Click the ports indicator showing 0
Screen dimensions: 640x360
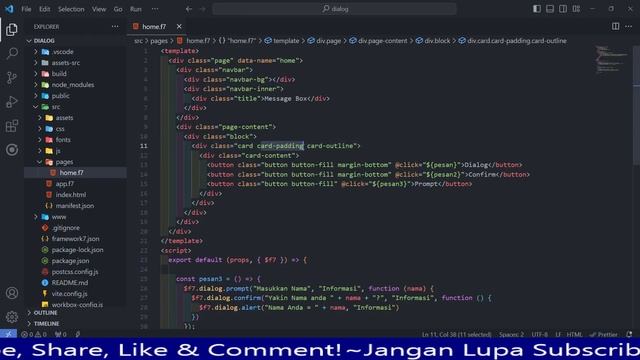pos(60,334)
